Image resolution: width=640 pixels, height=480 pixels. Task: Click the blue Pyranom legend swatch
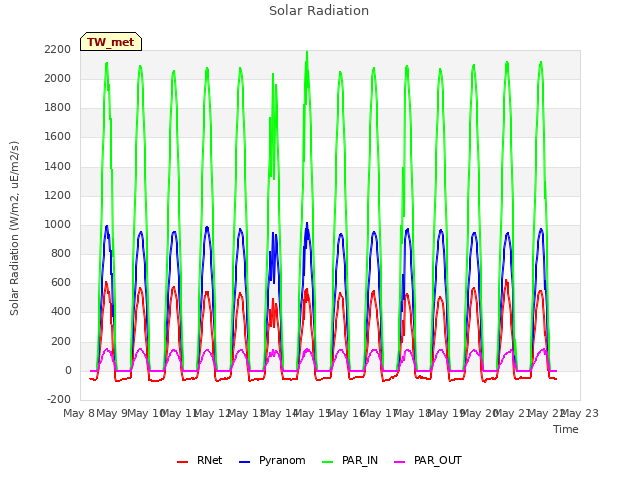pos(244,462)
